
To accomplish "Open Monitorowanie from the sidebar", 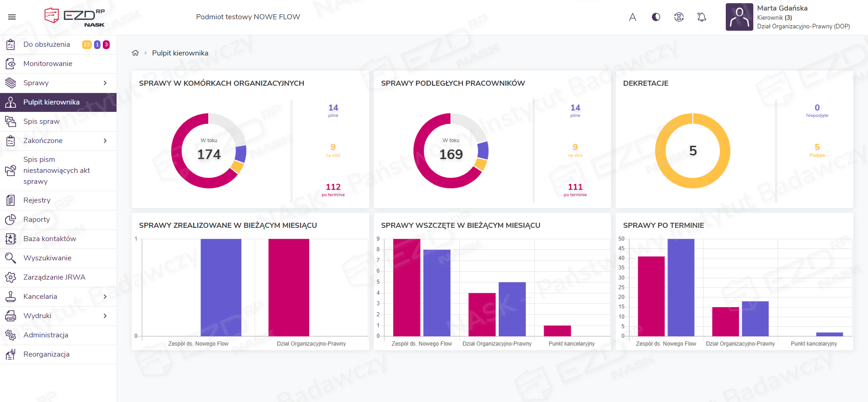I will pyautogui.click(x=48, y=64).
